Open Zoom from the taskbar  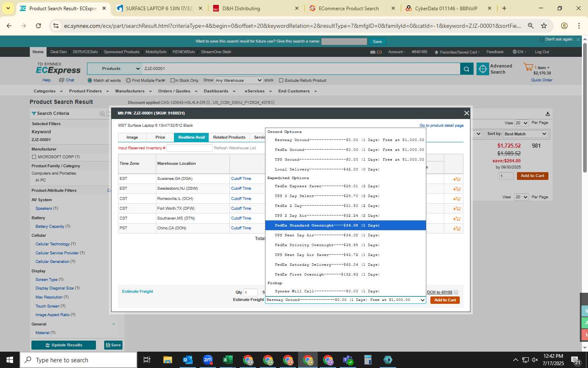208,360
